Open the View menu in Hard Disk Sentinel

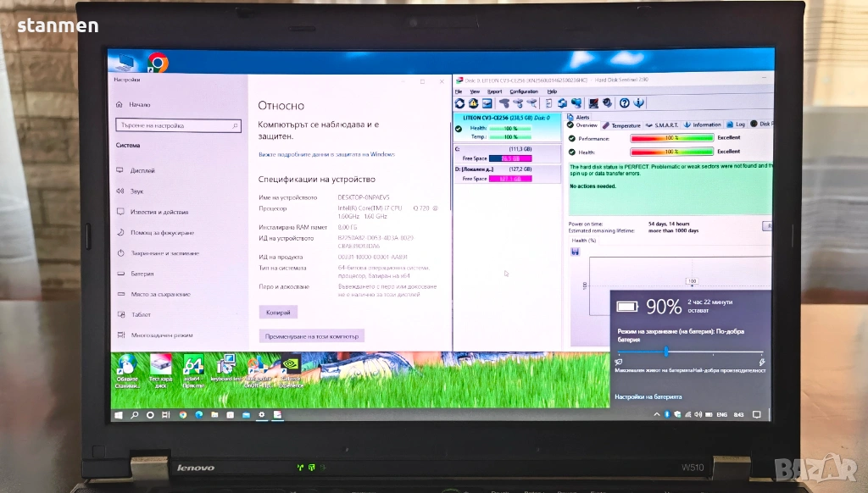(475, 91)
